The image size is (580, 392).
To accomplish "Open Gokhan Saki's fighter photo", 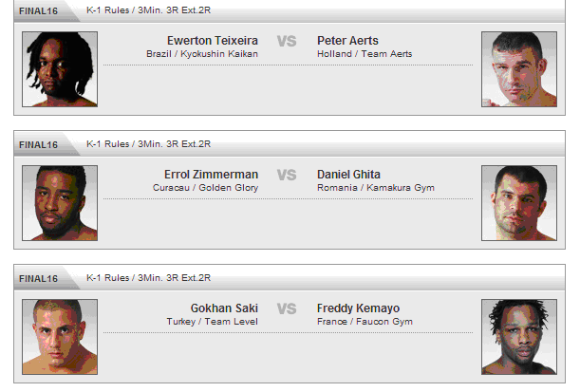I will tap(60, 337).
